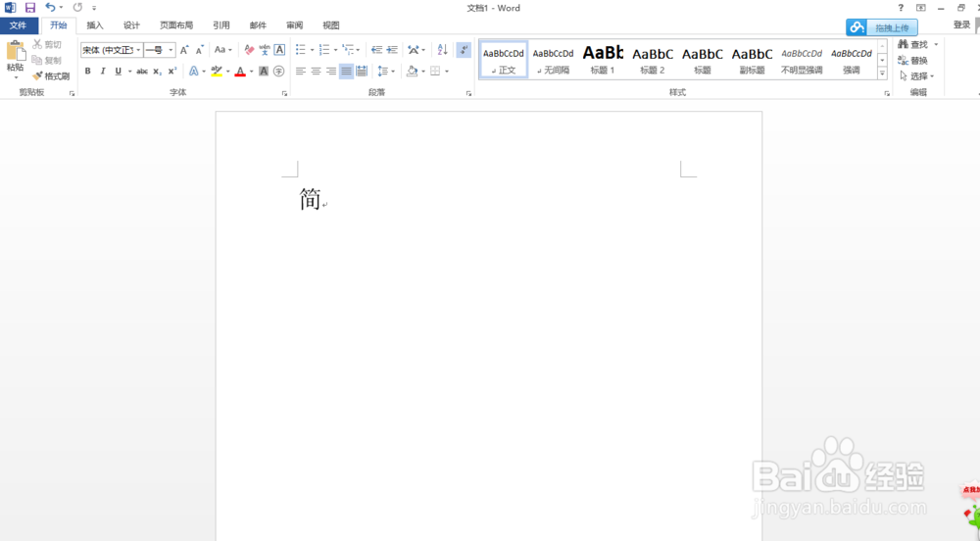Center the text alignment
The image size is (980, 541).
point(316,72)
